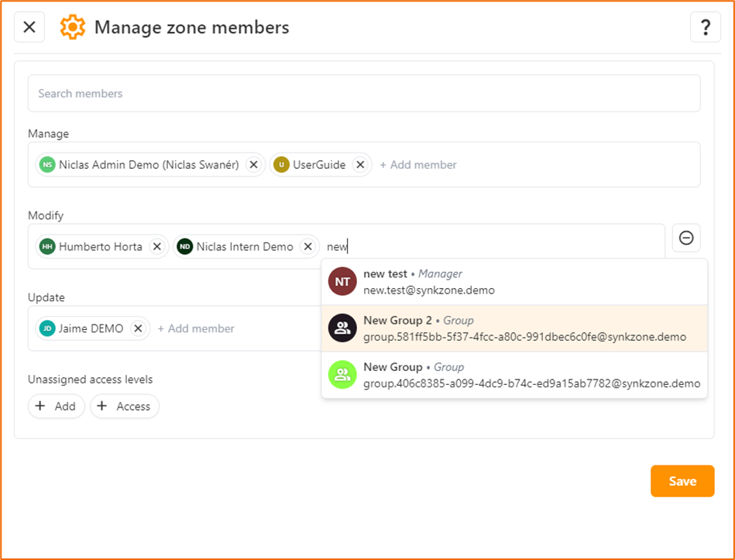The height and width of the screenshot is (560, 735).
Task: Click Add member in the Manage section
Action: coord(418,164)
